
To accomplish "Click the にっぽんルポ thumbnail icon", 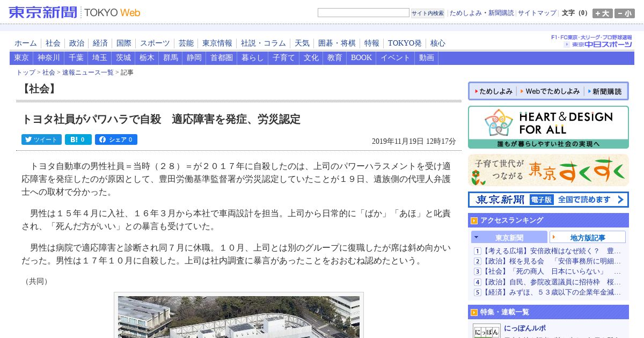I will pyautogui.click(x=486, y=331).
